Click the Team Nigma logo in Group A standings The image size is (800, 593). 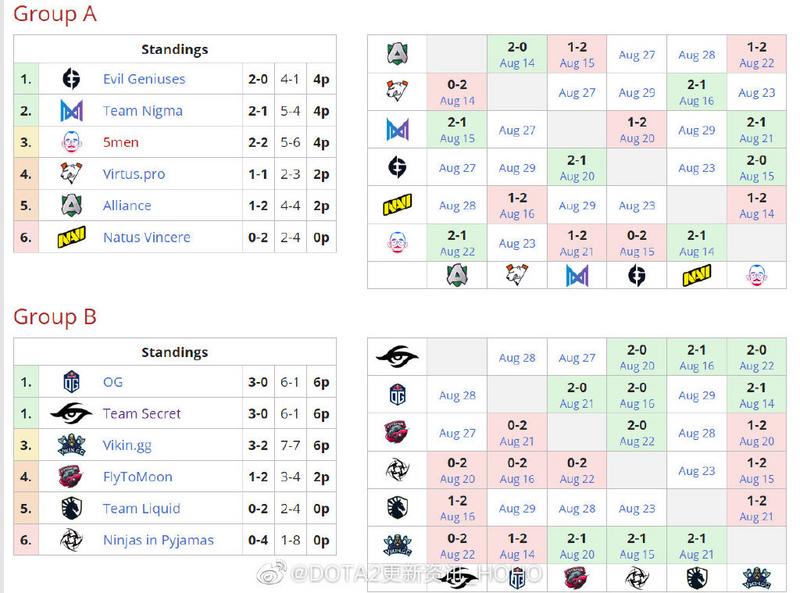pos(71,111)
